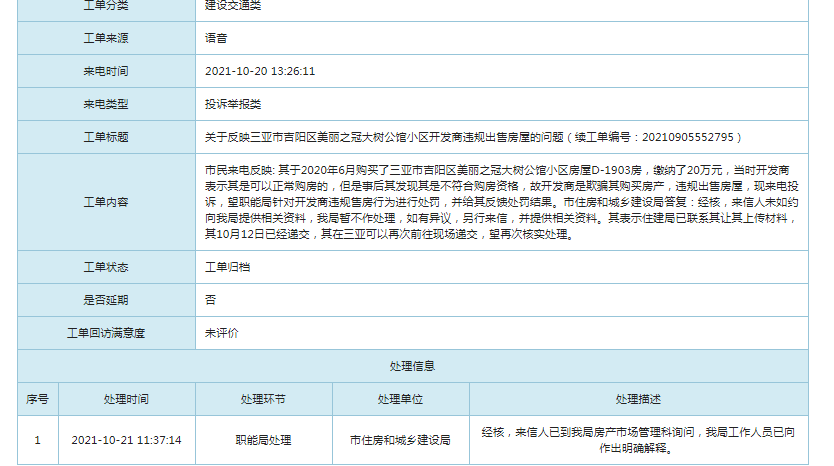Image resolution: width=834 pixels, height=466 pixels.
Task: Select the 投诉举报类 value
Action: (x=233, y=104)
